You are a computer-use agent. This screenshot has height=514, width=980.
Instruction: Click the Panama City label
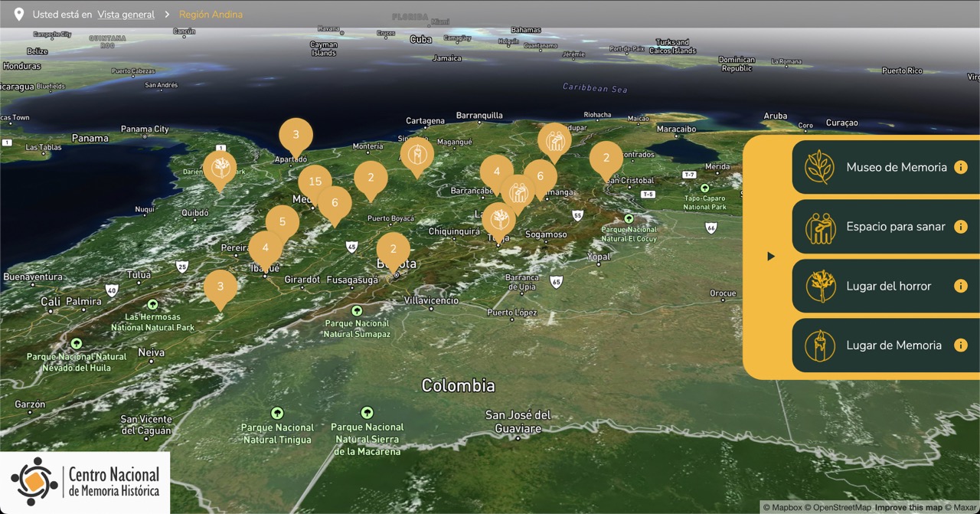point(145,129)
